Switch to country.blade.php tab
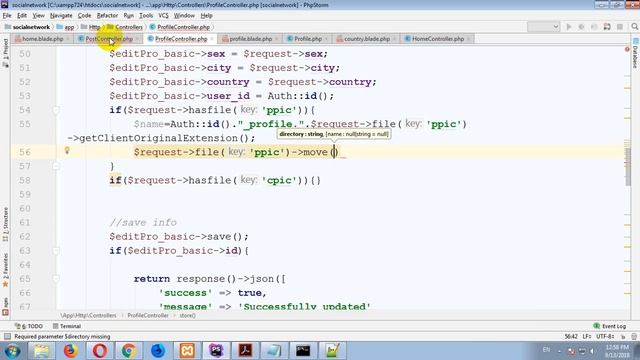Image resolution: width=640 pixels, height=360 pixels. 367,39
